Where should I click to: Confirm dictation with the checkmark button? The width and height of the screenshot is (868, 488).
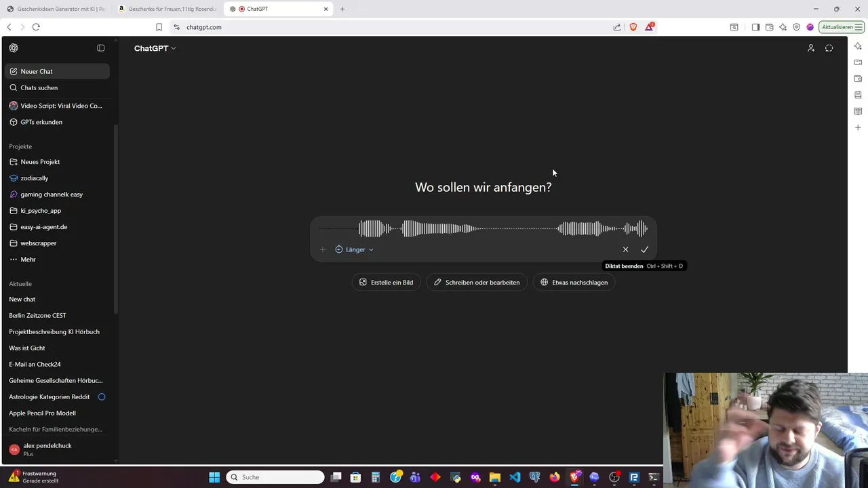tap(644, 249)
